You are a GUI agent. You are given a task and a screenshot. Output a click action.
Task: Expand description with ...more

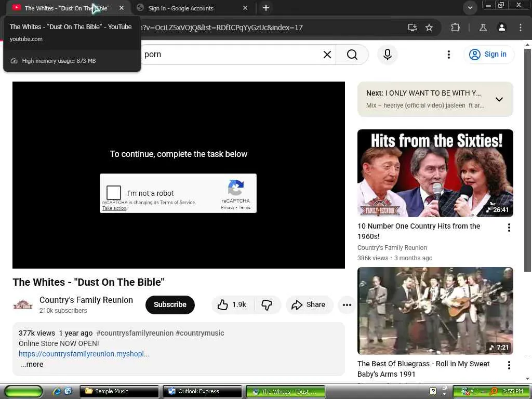32,364
